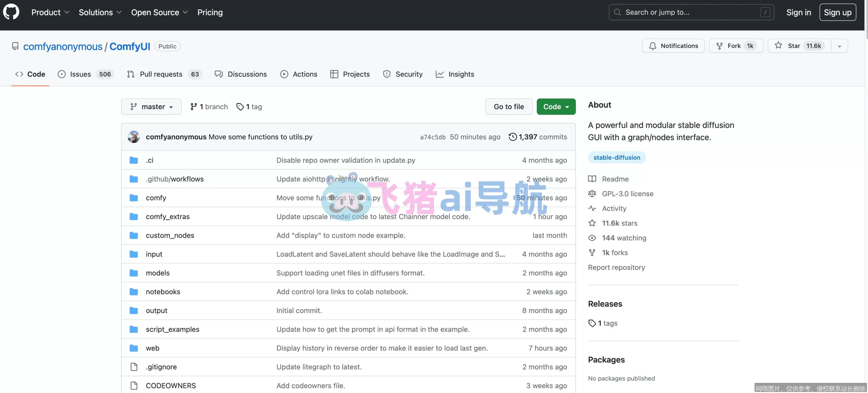Click the tag icon near '1 tag'
Image resolution: width=868 pixels, height=393 pixels.
coord(241,106)
